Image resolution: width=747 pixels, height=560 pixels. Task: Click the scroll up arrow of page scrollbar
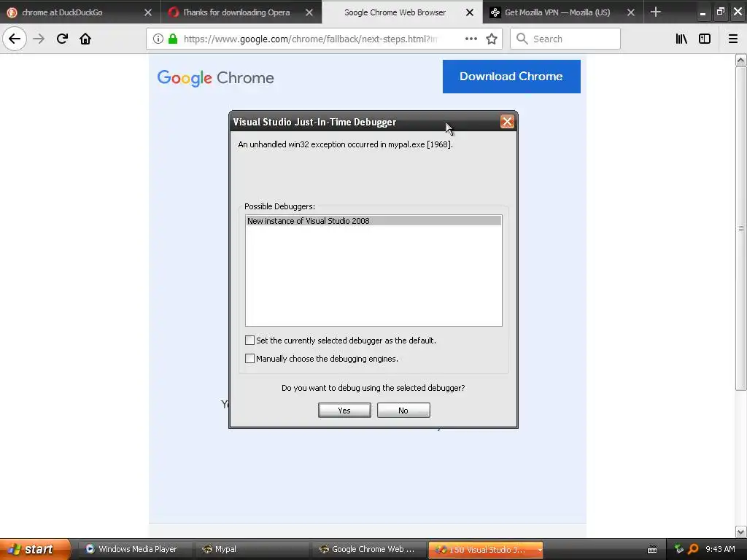click(x=740, y=60)
